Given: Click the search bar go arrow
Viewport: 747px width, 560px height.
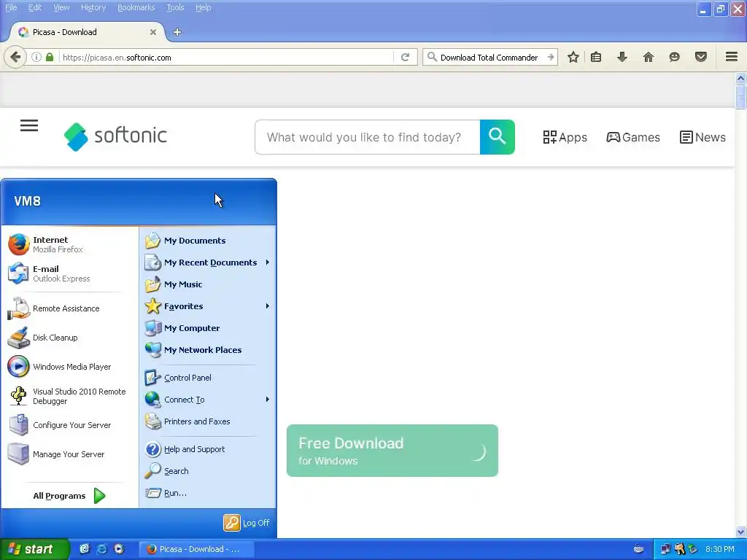Looking at the screenshot, I should click(x=551, y=57).
